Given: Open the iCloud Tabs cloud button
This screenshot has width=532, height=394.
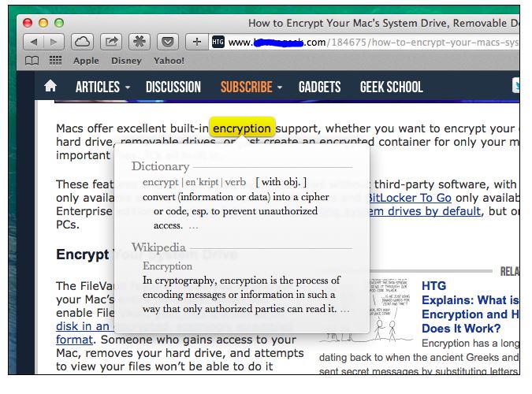Looking at the screenshot, I should (x=82, y=42).
